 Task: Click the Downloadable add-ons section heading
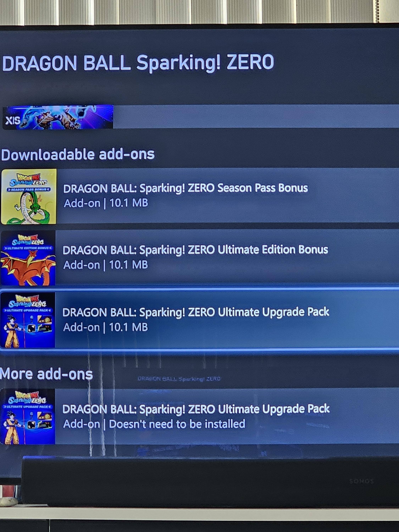78,155
